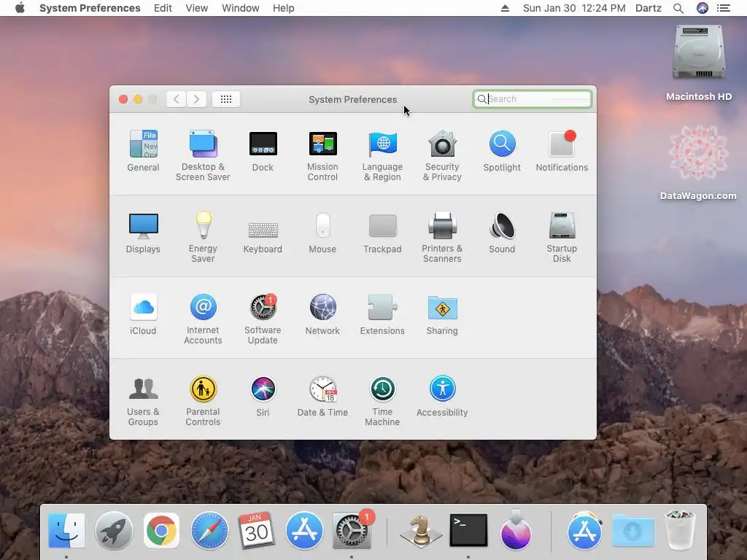The image size is (747, 560).
Task: Open Terminal from the Dock
Action: (x=468, y=531)
